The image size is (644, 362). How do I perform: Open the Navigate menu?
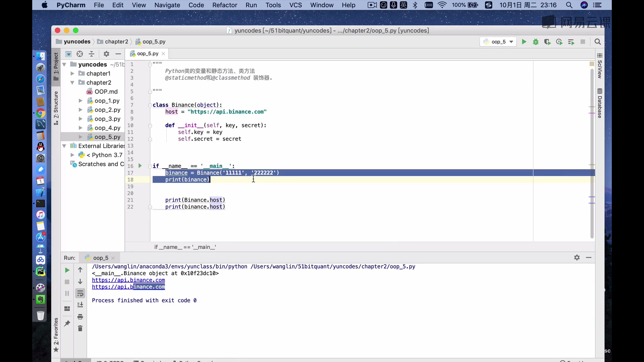[x=167, y=5]
